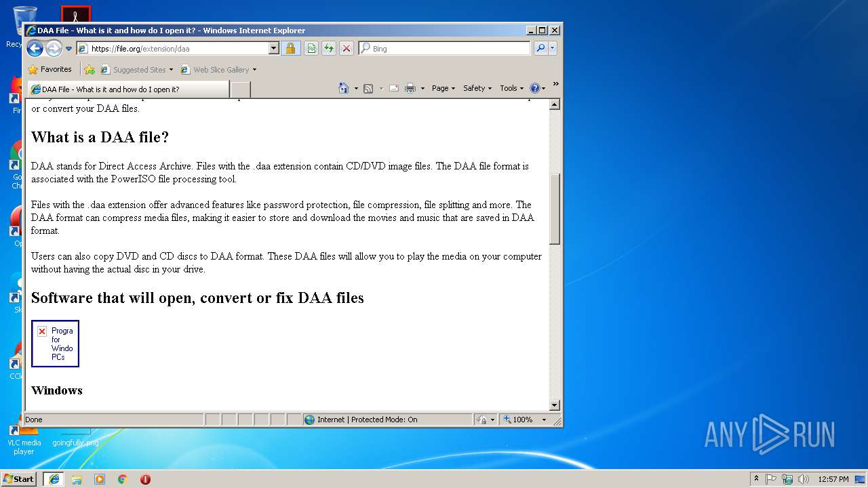868x488 pixels.
Task: Click the vertical scrollbar thumb
Action: coord(555,209)
